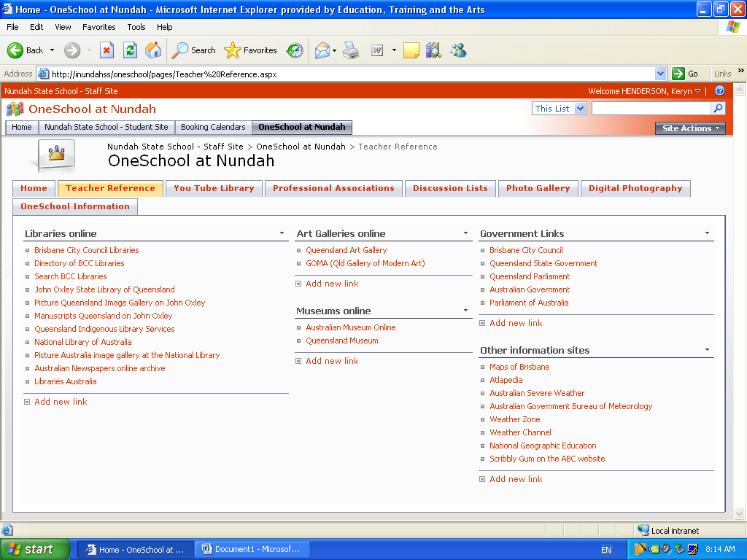Refresh the page using toolbar icon
The height and width of the screenshot is (560, 747).
[x=130, y=50]
